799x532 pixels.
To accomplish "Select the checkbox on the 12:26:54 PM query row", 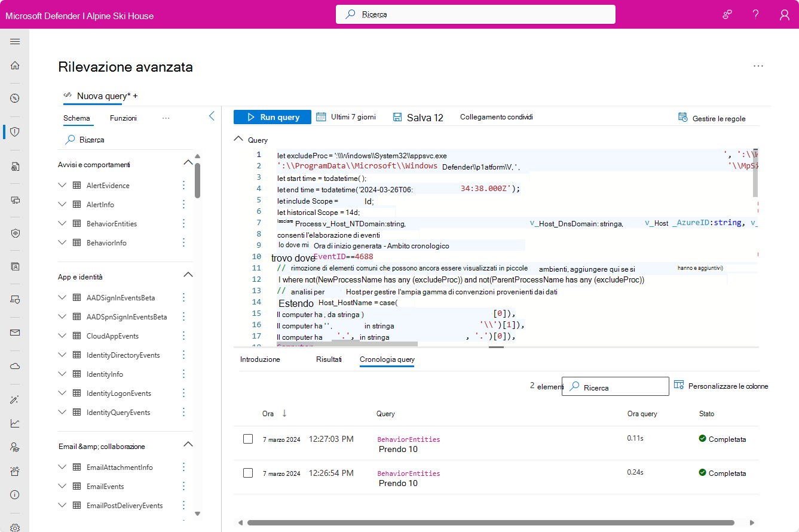I will [x=248, y=473].
